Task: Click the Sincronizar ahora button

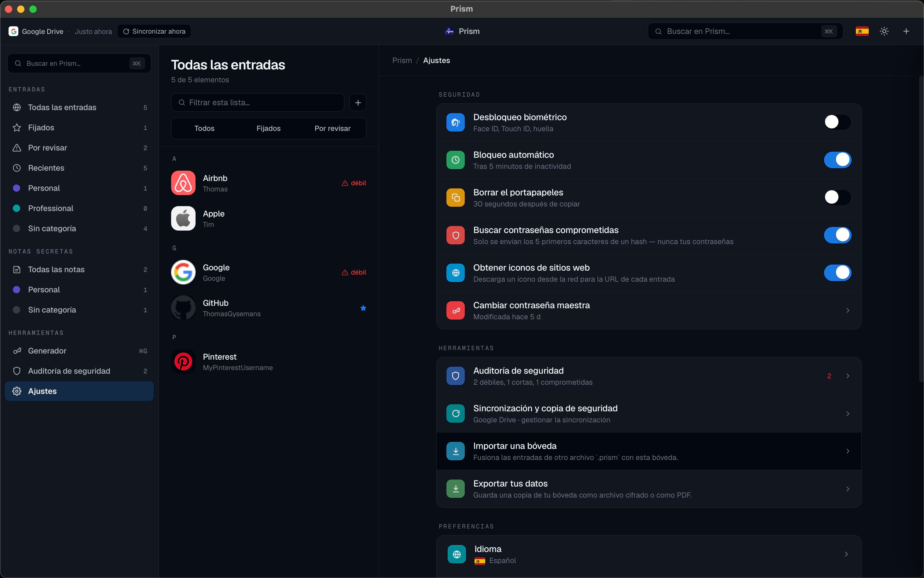Action: click(154, 31)
